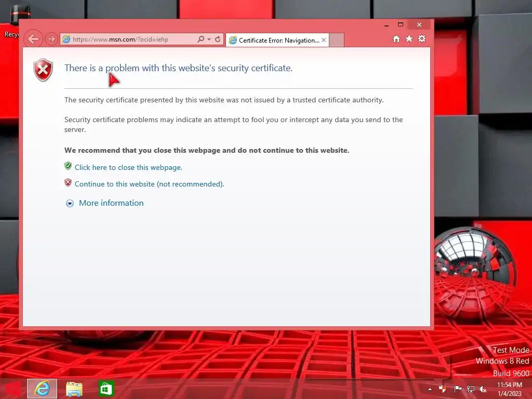
Task: Click the network tray icon
Action: point(471,389)
